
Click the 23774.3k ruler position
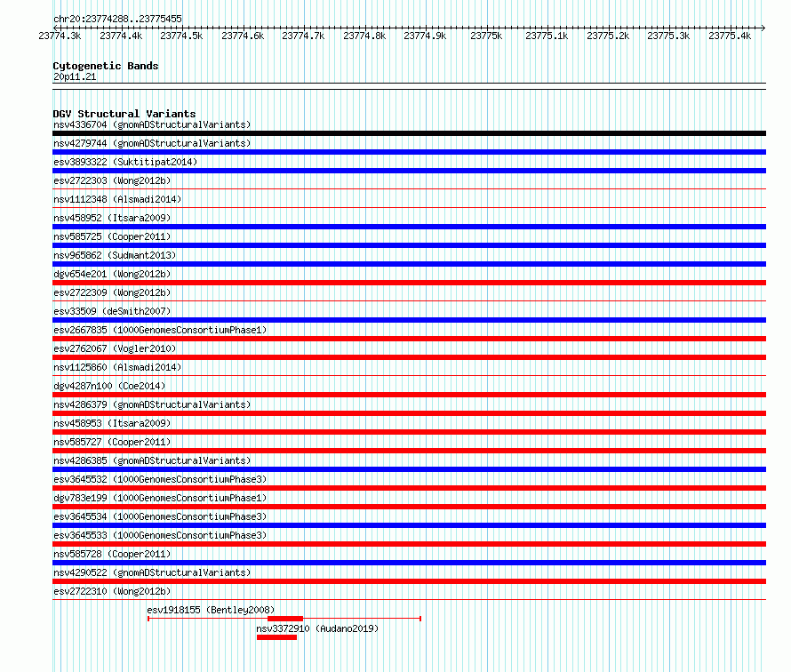(60, 36)
